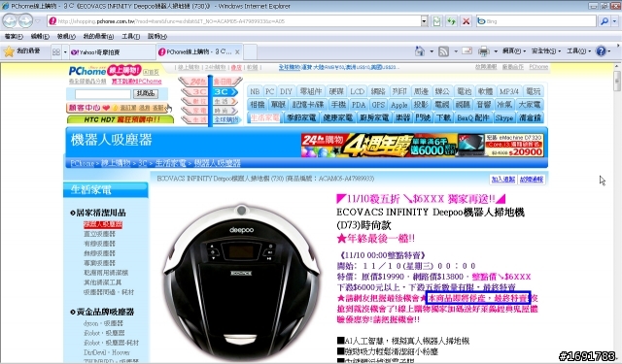Close the PChome線上購物 tab
This screenshot has height=364, width=622.
click(x=237, y=51)
